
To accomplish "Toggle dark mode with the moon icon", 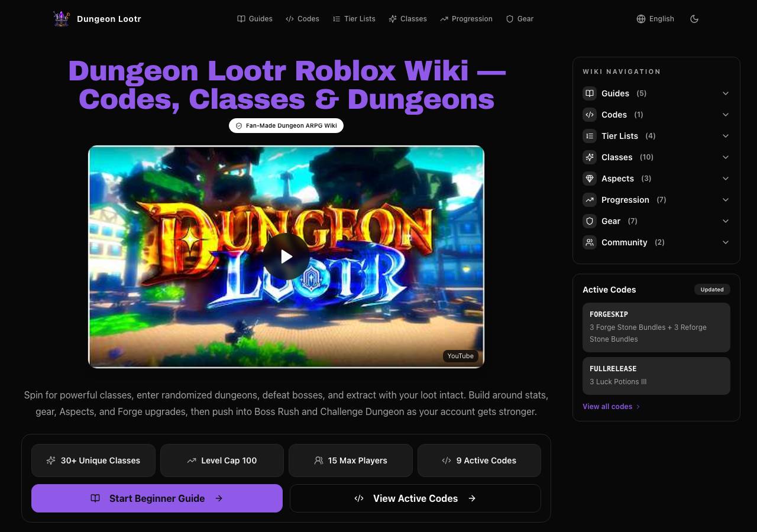I will 694,19.
